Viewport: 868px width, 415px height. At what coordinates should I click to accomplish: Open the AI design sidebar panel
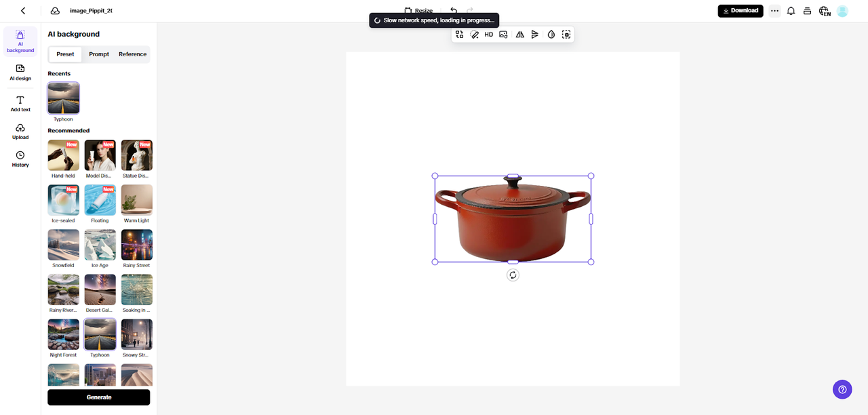click(x=20, y=72)
